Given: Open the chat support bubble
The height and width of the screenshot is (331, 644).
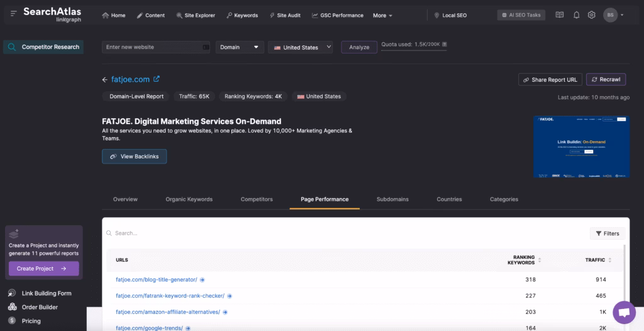Looking at the screenshot, I should pos(624,311).
